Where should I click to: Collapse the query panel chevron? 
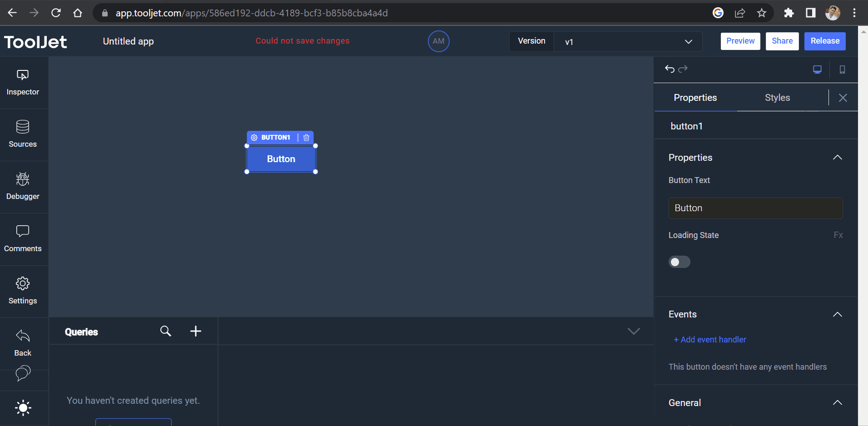click(x=634, y=331)
